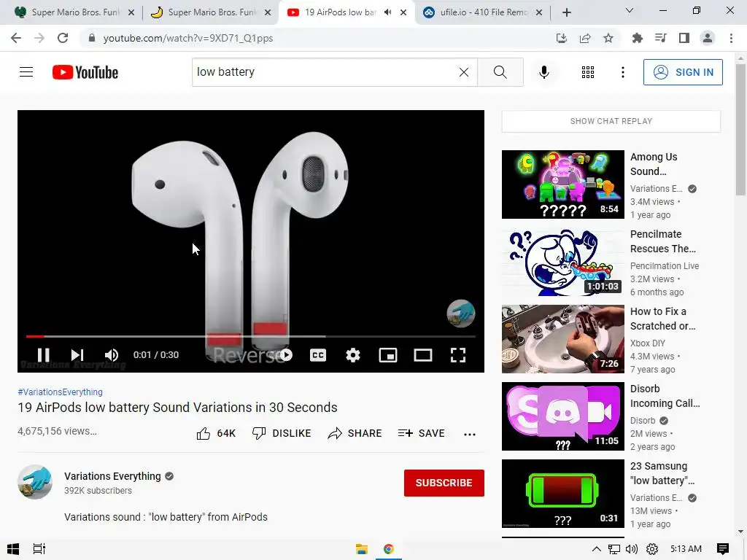Screen dimensions: 747x560
Task: Open the YouTube hamburger guide menu
Action: 26,72
